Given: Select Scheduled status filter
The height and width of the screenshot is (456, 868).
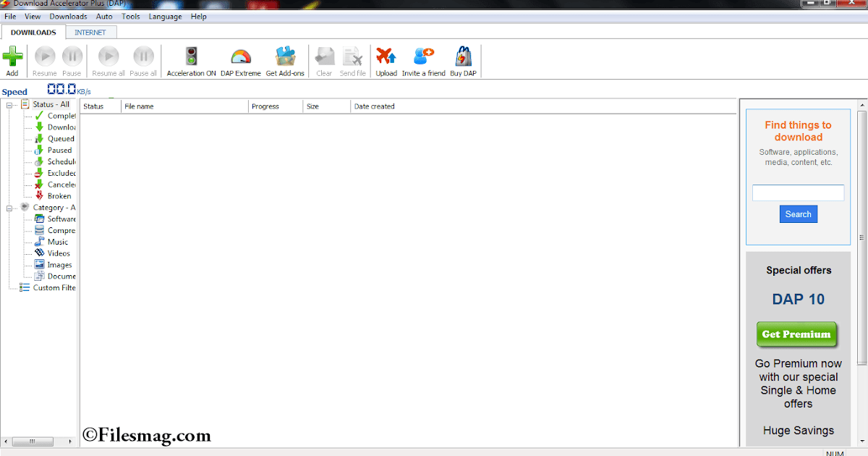Looking at the screenshot, I should [55, 162].
